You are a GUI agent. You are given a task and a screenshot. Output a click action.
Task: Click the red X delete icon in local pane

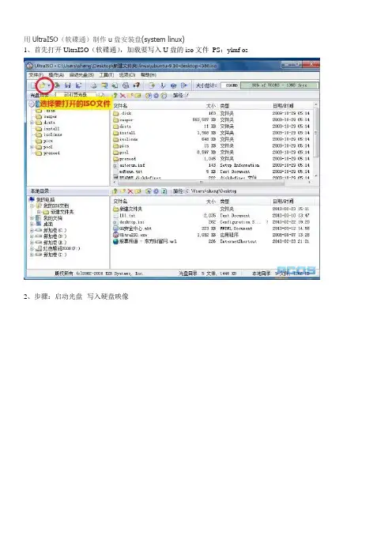pyautogui.click(x=130, y=191)
